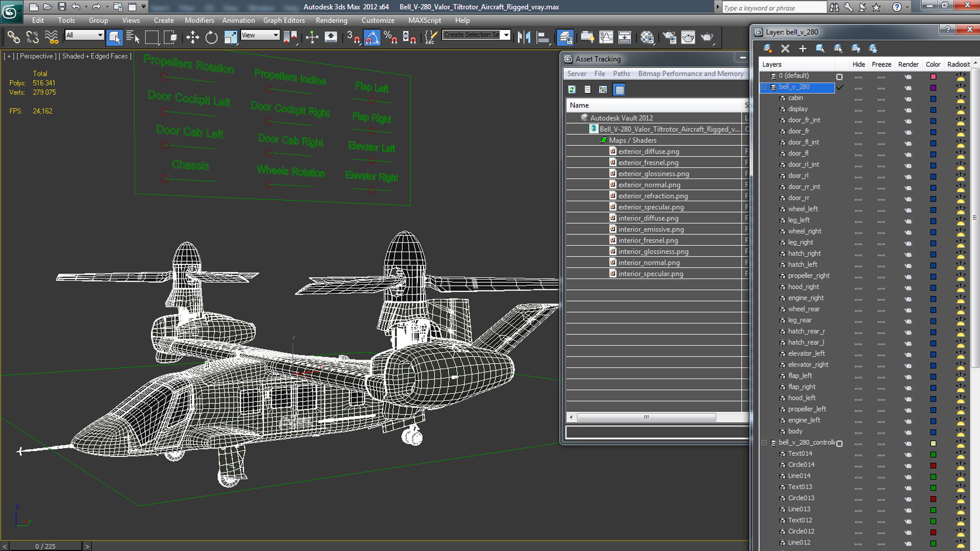Open the 3ds Max application menu
The width and height of the screenshot is (980, 551).
tap(11, 11)
